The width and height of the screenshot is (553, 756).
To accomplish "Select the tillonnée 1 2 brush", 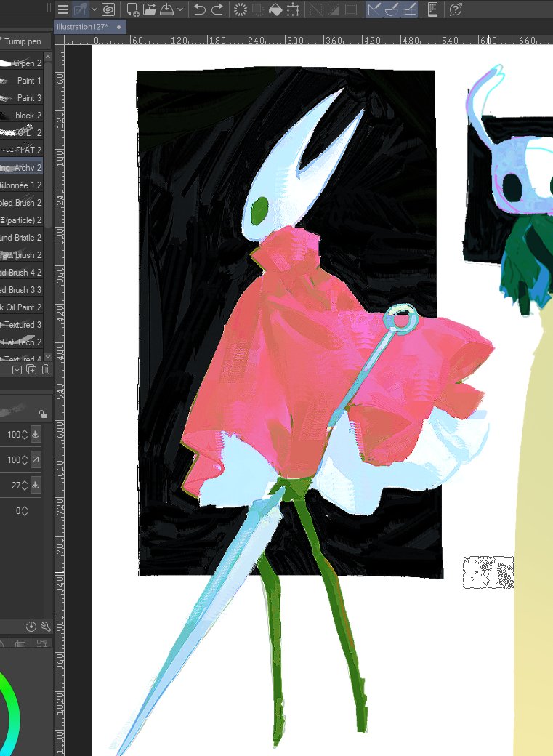I will (x=21, y=185).
